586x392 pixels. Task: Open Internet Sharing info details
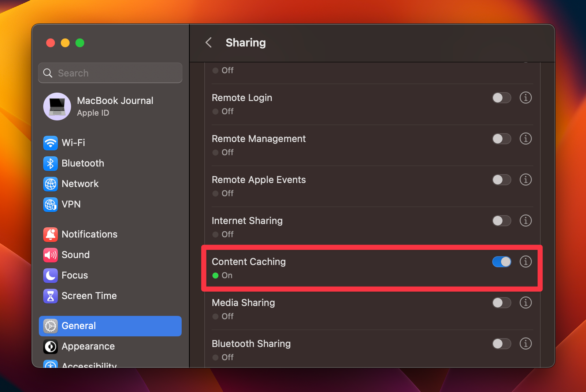click(x=526, y=221)
